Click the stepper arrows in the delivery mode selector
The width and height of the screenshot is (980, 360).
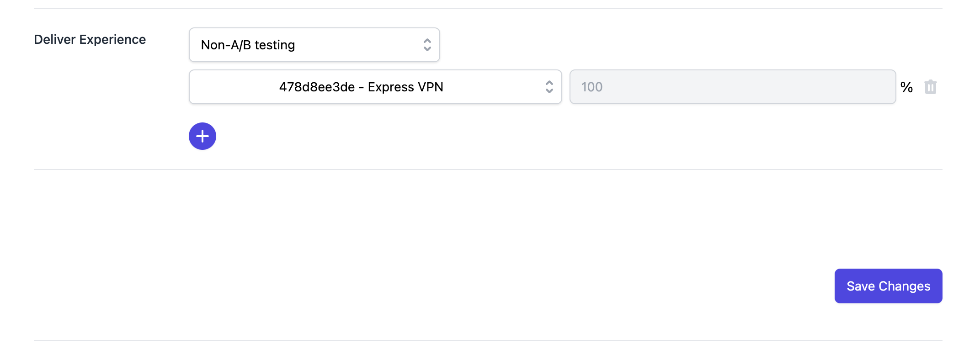[427, 44]
